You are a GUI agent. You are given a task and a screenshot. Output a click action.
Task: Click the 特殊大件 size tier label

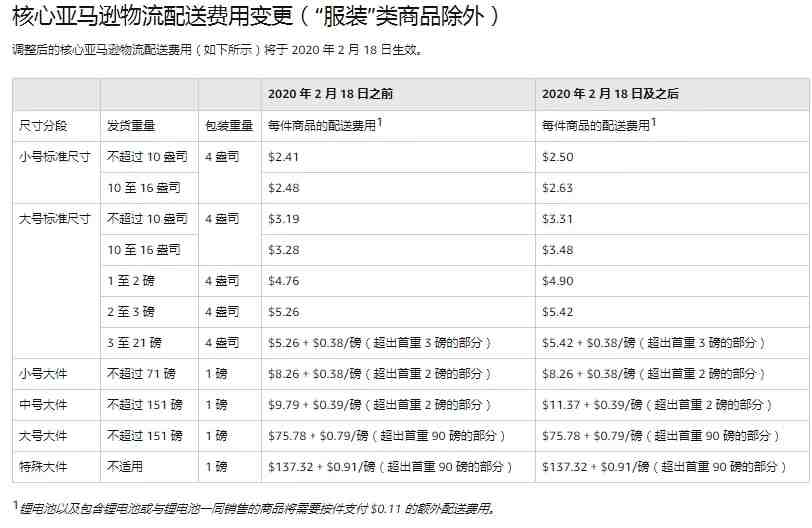(43, 467)
